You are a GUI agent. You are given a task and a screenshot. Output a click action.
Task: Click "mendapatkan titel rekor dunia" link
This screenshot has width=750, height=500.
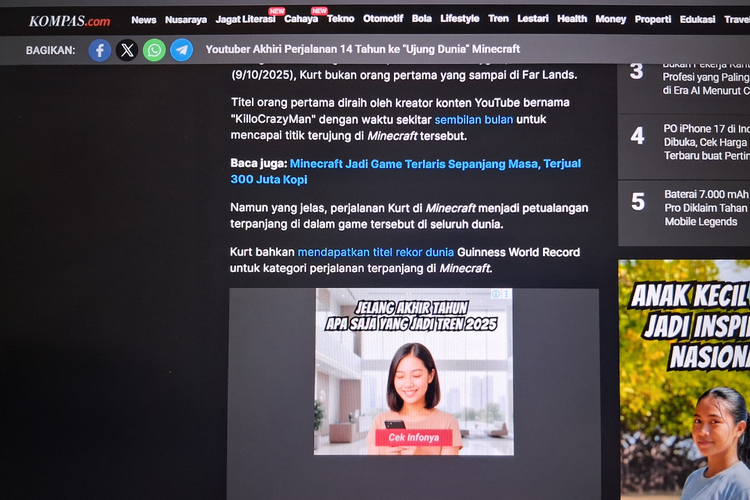click(375, 252)
